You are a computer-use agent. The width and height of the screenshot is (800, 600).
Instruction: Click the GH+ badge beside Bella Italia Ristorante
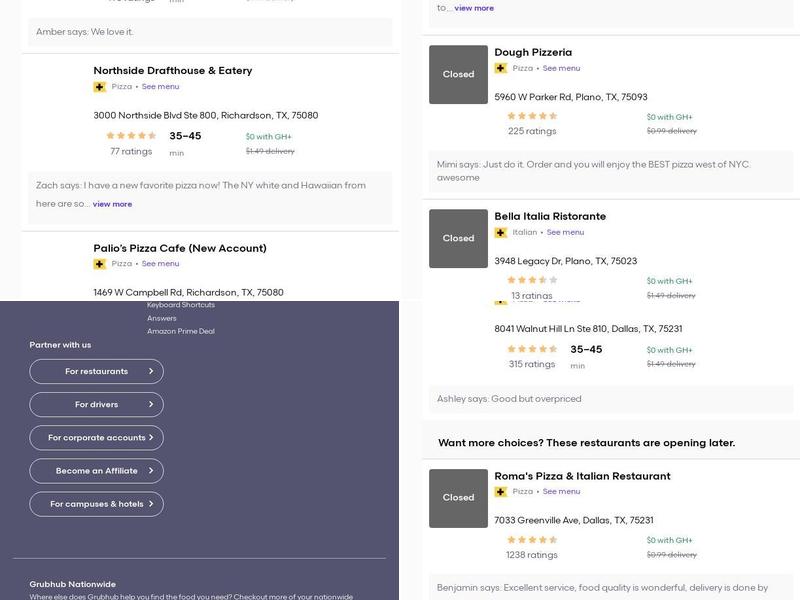(x=500, y=233)
